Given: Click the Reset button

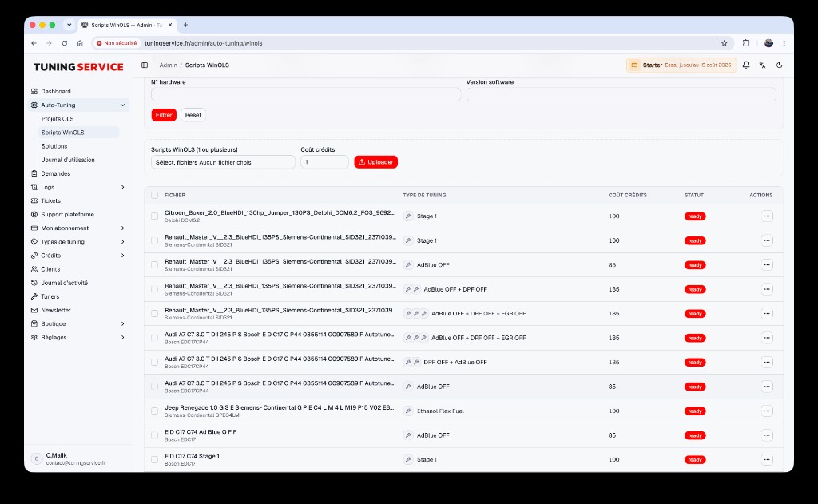Looking at the screenshot, I should click(193, 115).
